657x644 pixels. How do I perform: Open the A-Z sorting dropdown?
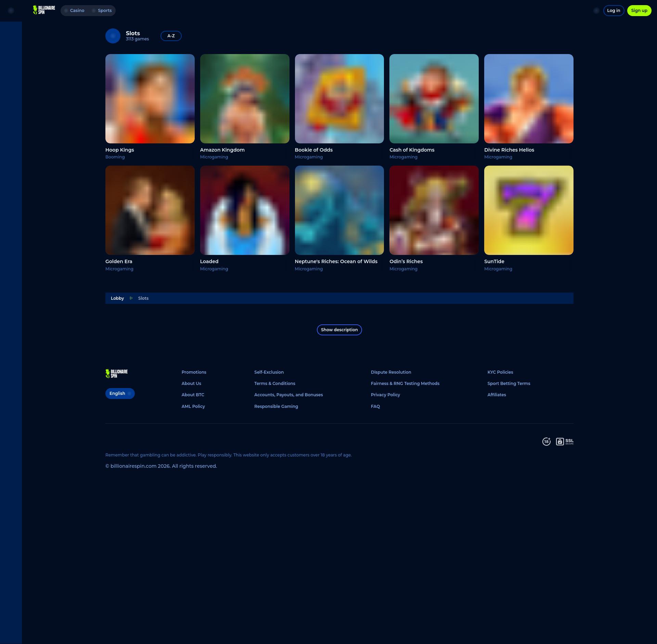(171, 36)
